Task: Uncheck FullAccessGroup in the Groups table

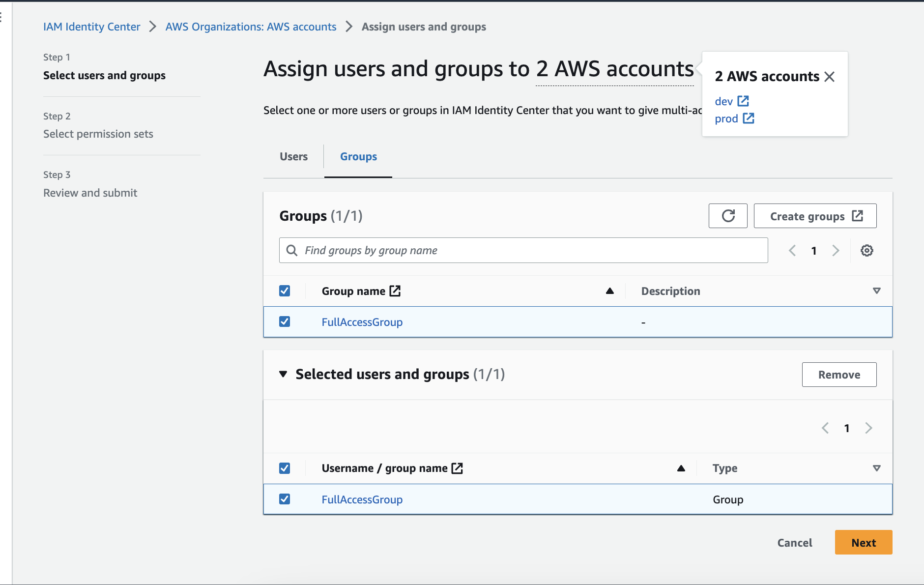Action: point(285,322)
